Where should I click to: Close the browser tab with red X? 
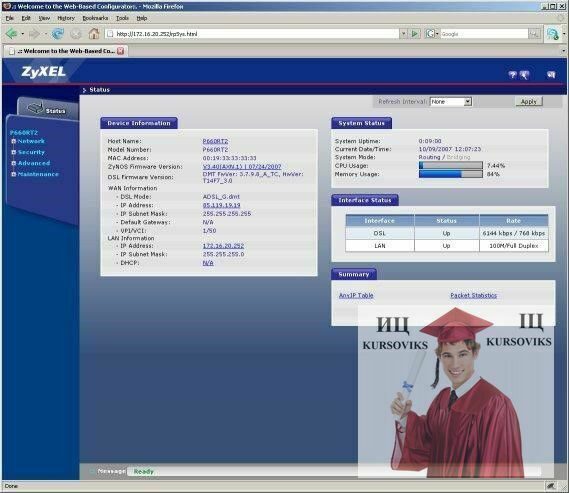[x=120, y=51]
